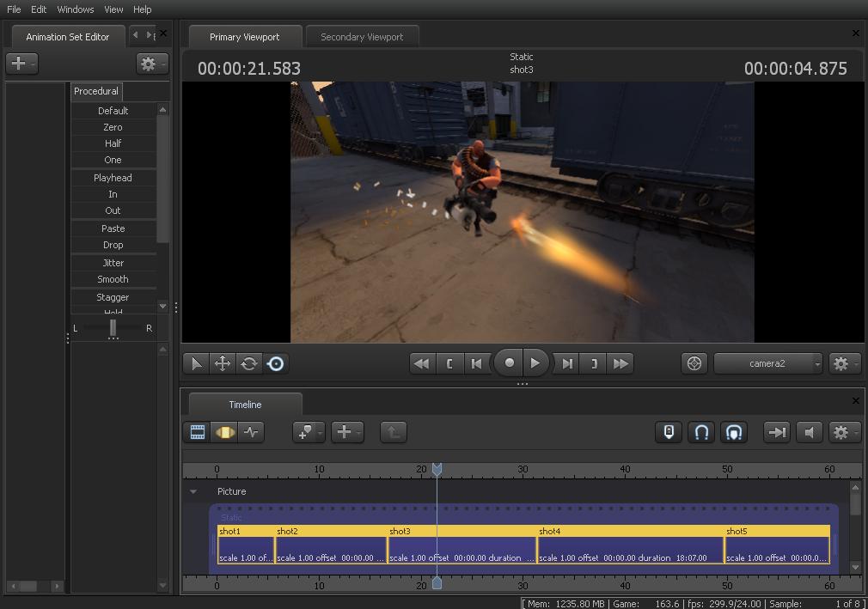This screenshot has height=609, width=868.
Task: Collapse the Picture track group
Action: [193, 491]
